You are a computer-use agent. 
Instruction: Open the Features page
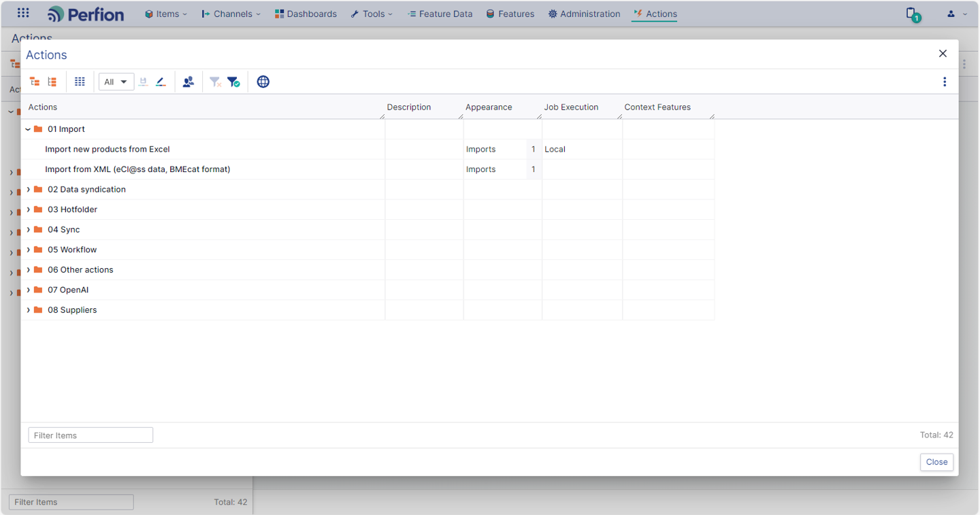tap(510, 14)
